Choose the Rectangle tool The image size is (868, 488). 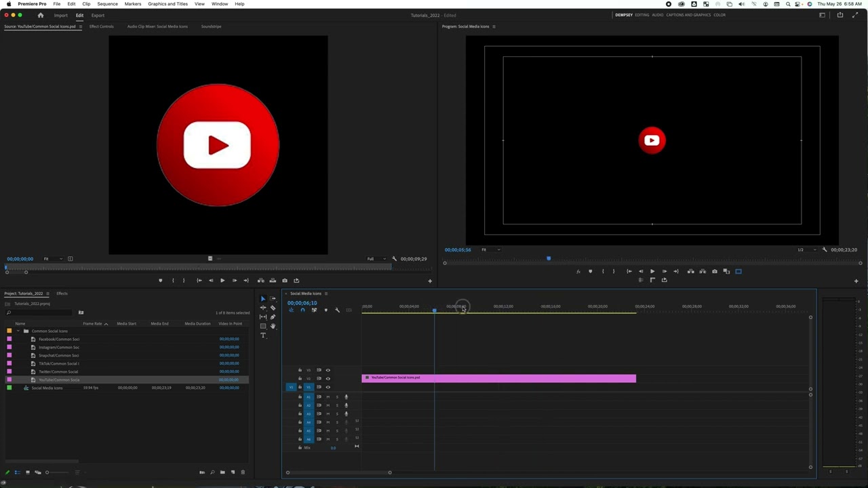263,326
